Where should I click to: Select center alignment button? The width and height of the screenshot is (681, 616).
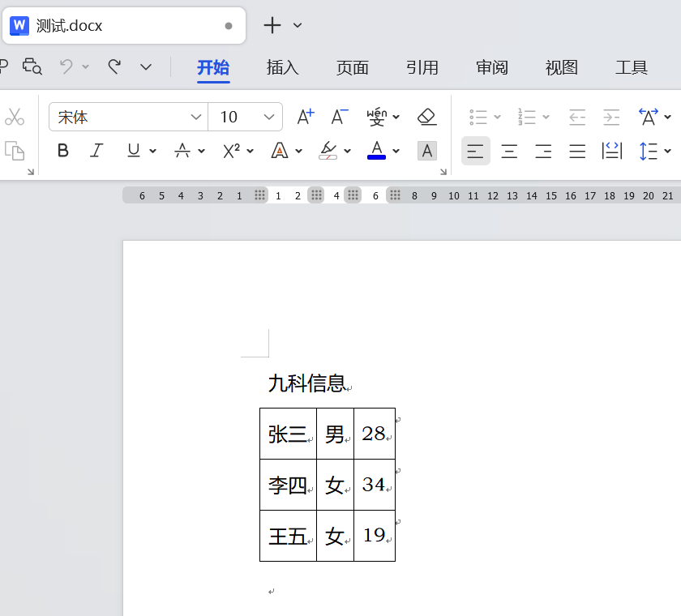point(509,151)
